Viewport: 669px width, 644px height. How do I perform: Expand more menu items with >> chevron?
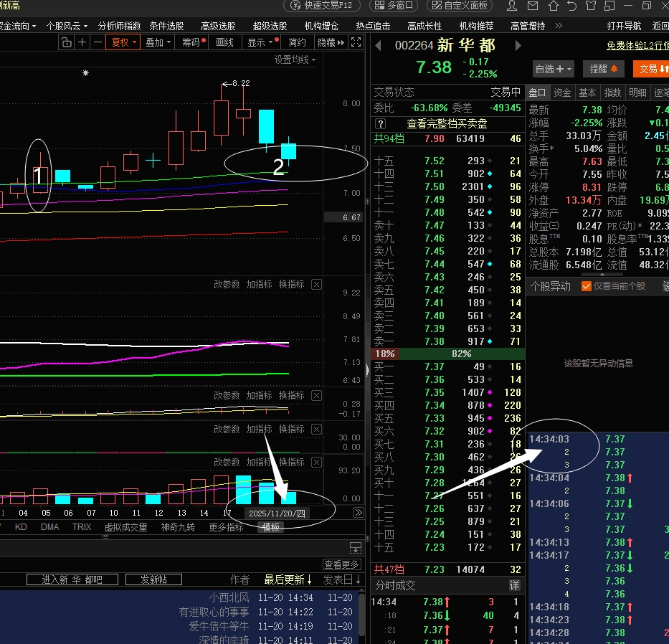point(559,26)
